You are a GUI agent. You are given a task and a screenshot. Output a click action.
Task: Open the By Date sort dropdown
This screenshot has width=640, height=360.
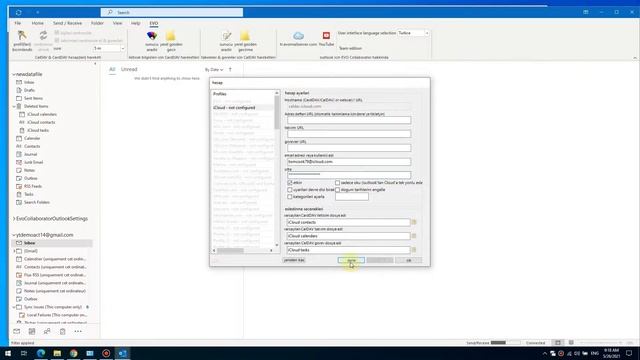click(x=214, y=70)
